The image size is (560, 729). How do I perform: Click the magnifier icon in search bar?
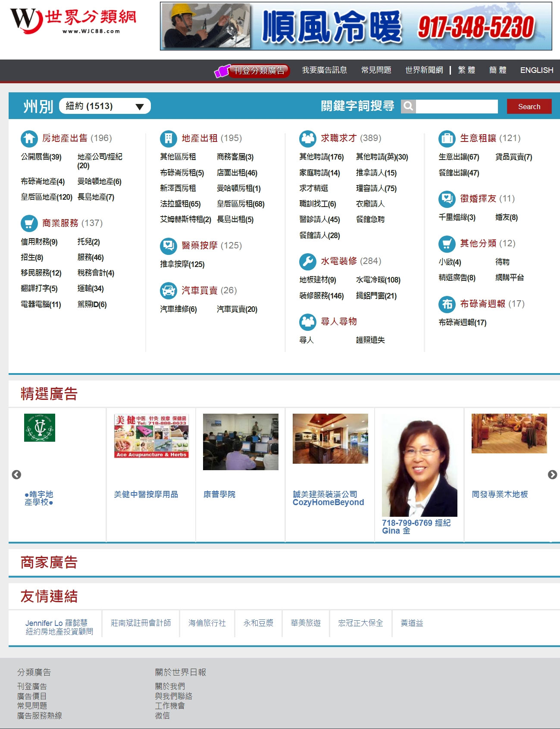point(408,107)
